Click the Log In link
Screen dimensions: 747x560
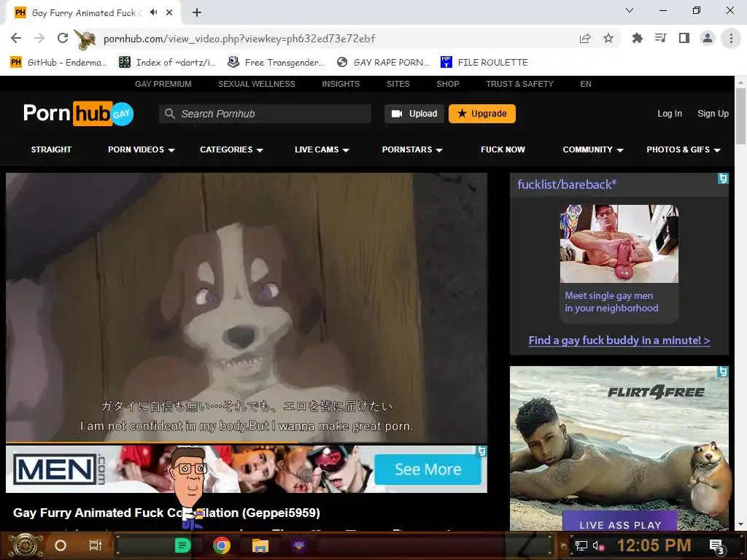tap(670, 114)
